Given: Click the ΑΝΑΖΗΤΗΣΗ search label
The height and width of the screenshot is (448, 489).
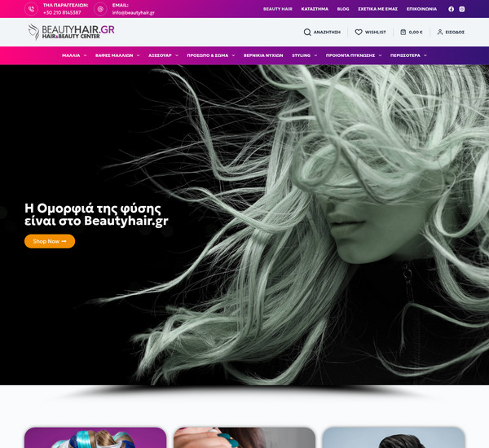Looking at the screenshot, I should pos(327,32).
